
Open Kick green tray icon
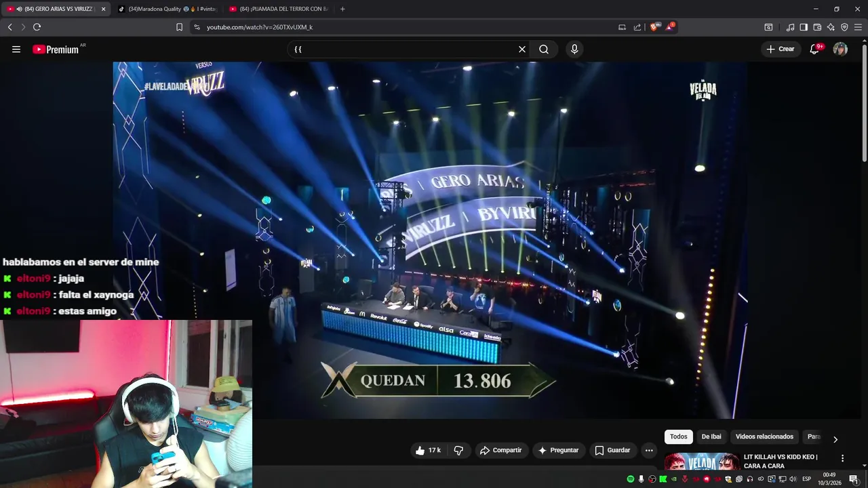coord(663,479)
